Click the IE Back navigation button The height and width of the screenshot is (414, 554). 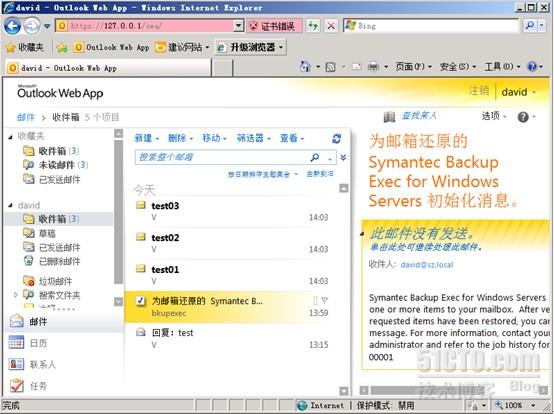click(x=12, y=26)
